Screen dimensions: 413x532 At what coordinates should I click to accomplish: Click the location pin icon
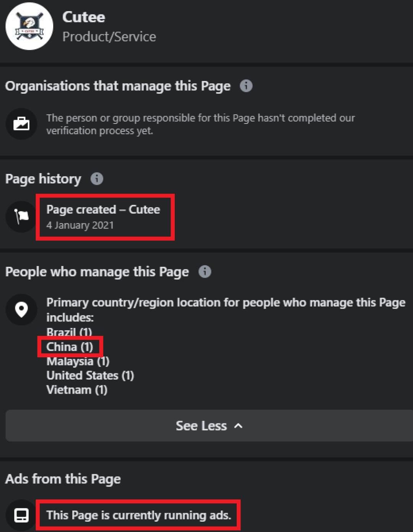coord(21,309)
